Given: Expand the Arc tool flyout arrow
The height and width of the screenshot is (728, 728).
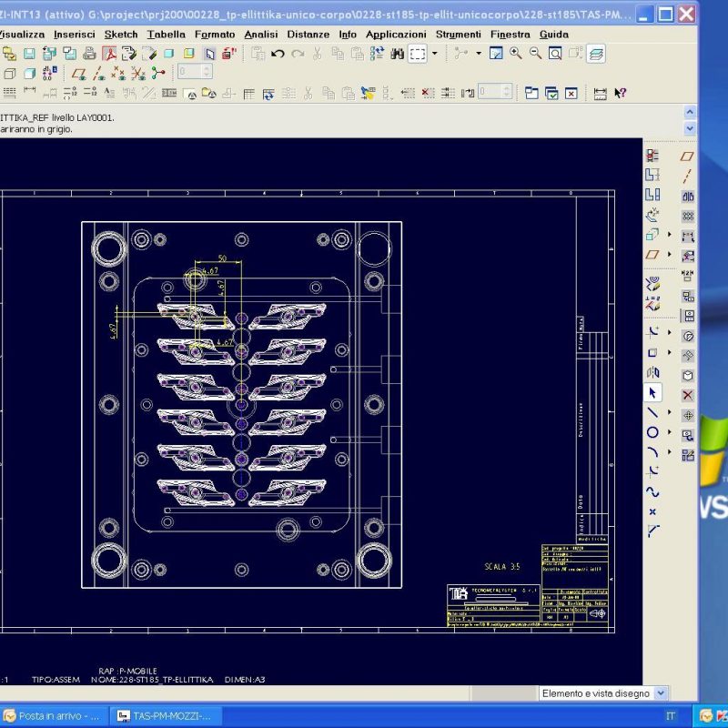Looking at the screenshot, I should pyautogui.click(x=669, y=451).
